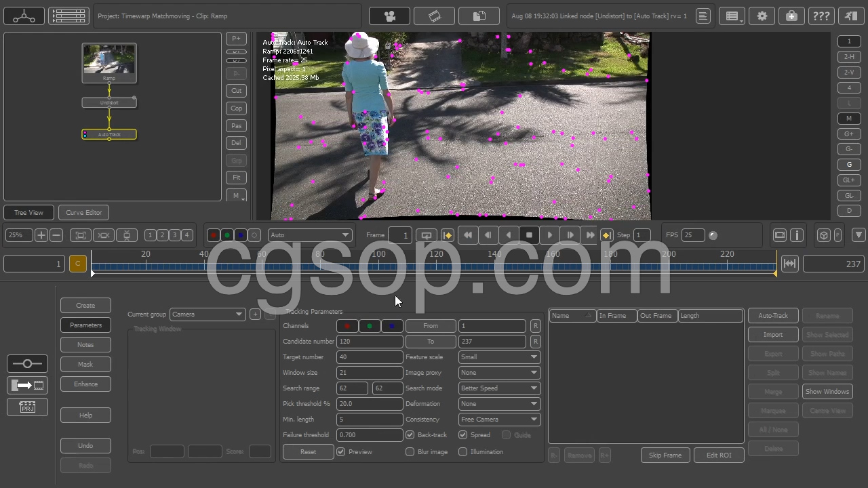Image resolution: width=868 pixels, height=488 pixels.
Task: Open the message log text icon
Action: point(703,16)
